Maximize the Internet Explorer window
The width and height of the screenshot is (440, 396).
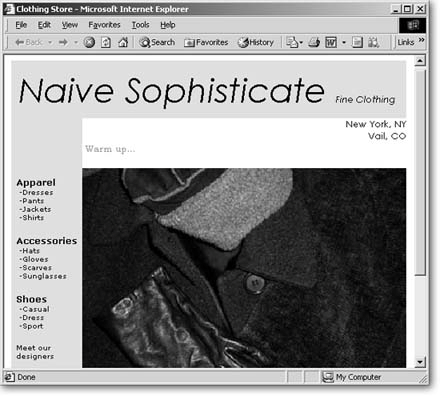click(x=407, y=9)
